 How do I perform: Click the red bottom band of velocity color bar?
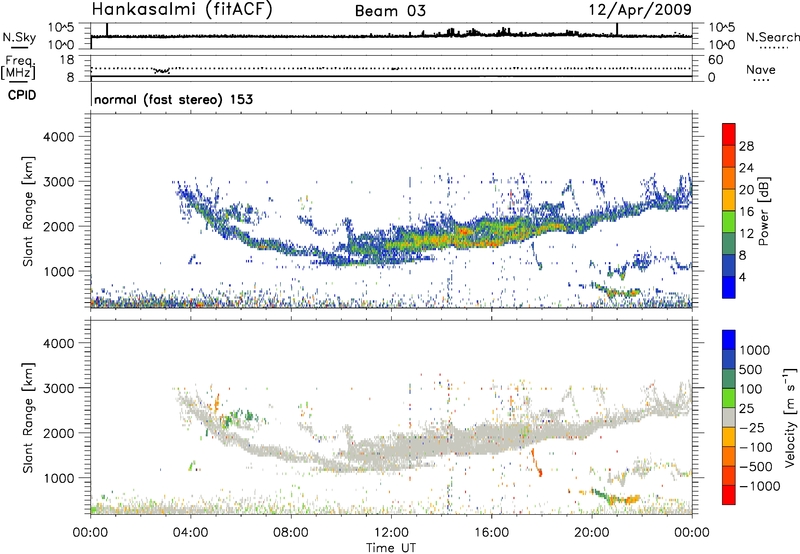(x=729, y=495)
